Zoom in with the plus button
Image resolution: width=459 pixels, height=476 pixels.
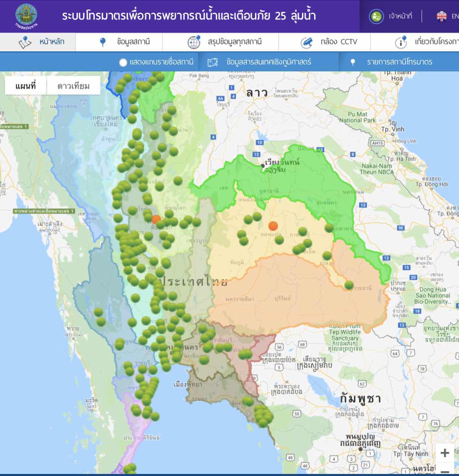tap(445, 453)
